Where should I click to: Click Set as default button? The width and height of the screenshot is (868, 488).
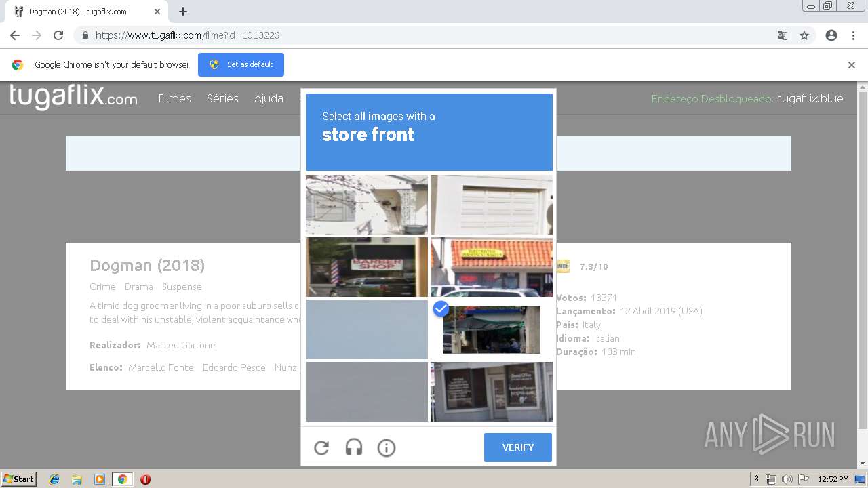[x=241, y=64]
